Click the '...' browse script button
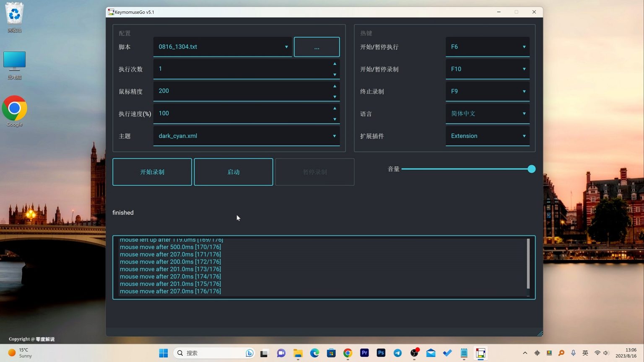 (317, 47)
